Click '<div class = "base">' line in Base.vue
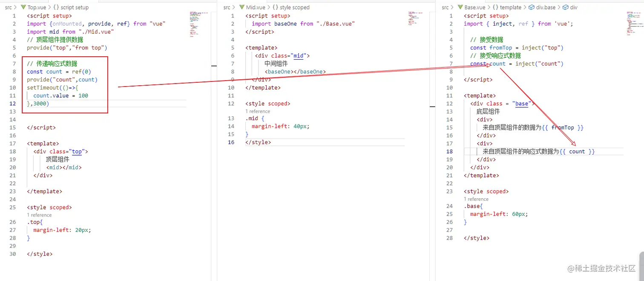This screenshot has height=281, width=644. (x=502, y=104)
